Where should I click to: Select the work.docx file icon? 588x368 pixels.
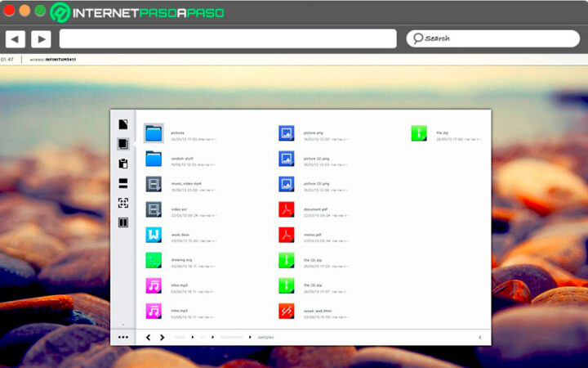click(x=154, y=236)
